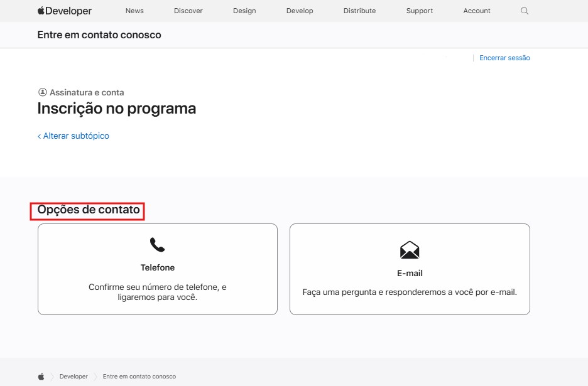Select Design from the navigation bar
Screen dimensions: 588x386
244,11
